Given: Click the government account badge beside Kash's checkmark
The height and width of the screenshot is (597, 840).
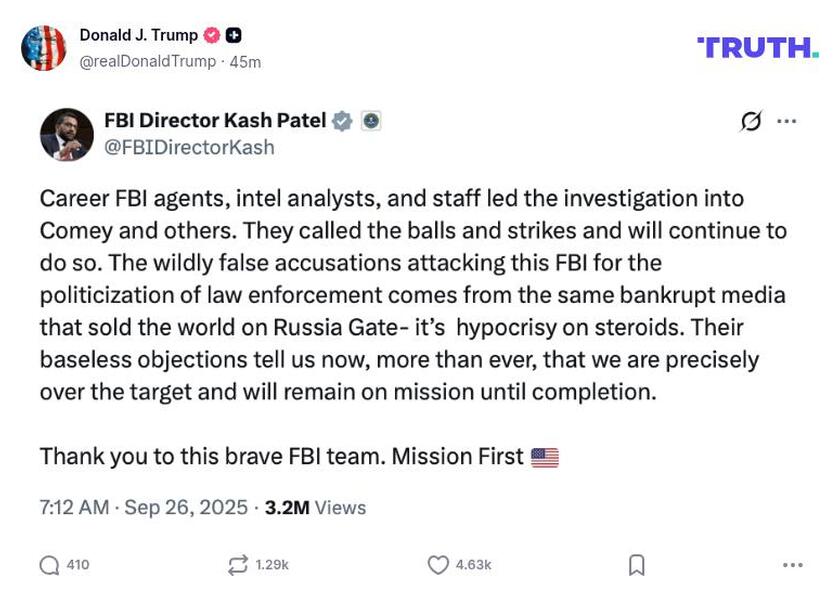Looking at the screenshot, I should pyautogui.click(x=370, y=120).
